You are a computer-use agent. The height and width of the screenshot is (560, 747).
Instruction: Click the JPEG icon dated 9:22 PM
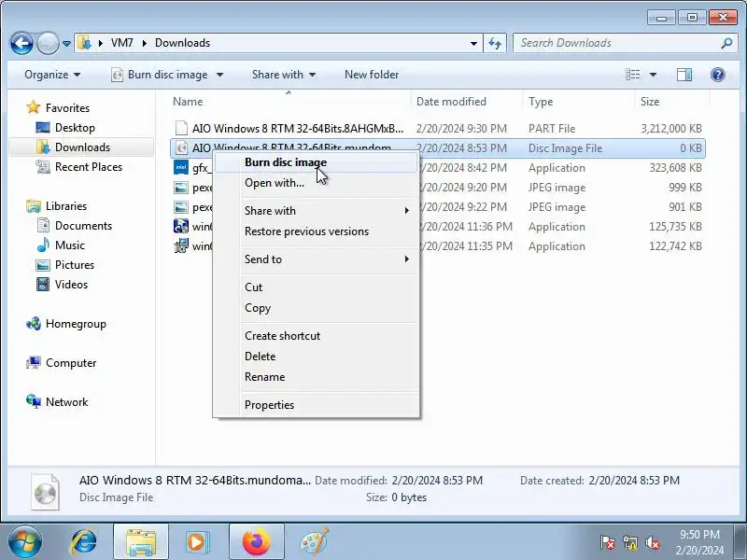(x=181, y=207)
